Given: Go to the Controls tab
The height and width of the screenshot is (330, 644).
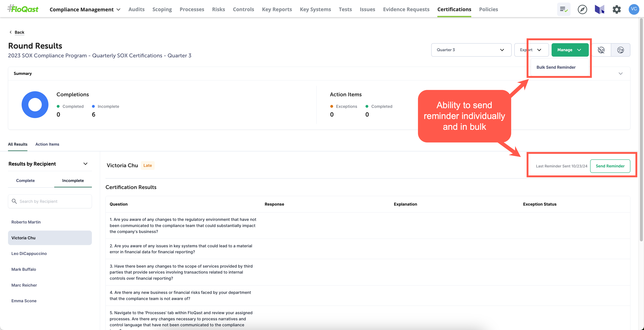Looking at the screenshot, I should tap(243, 9).
